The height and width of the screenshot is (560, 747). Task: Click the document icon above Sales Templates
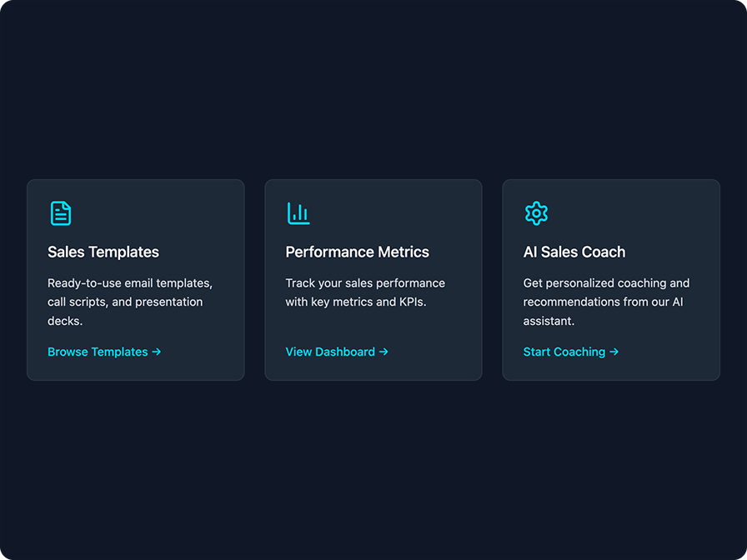tap(60, 213)
